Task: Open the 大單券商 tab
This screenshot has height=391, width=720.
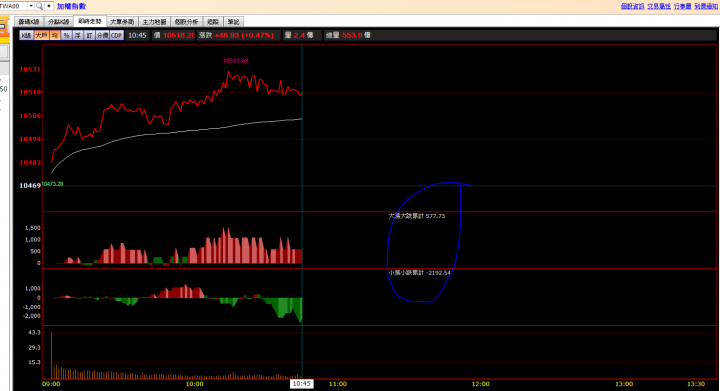Action: (x=122, y=22)
